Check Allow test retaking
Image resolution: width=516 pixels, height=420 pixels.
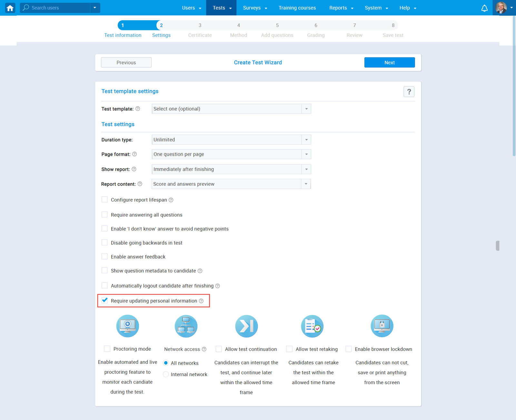tap(289, 349)
